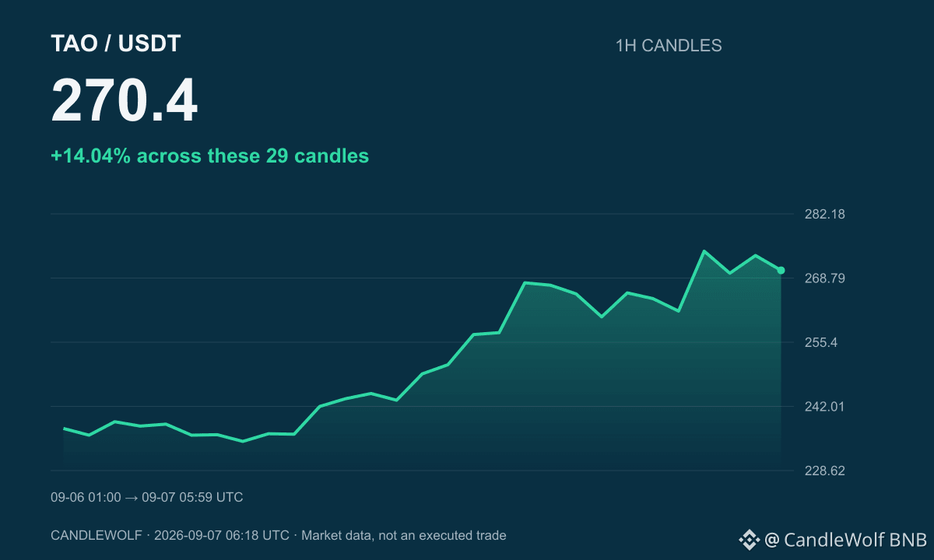Click the CANDLEWOLF footer source text
This screenshot has width=934, height=560.
97,535
